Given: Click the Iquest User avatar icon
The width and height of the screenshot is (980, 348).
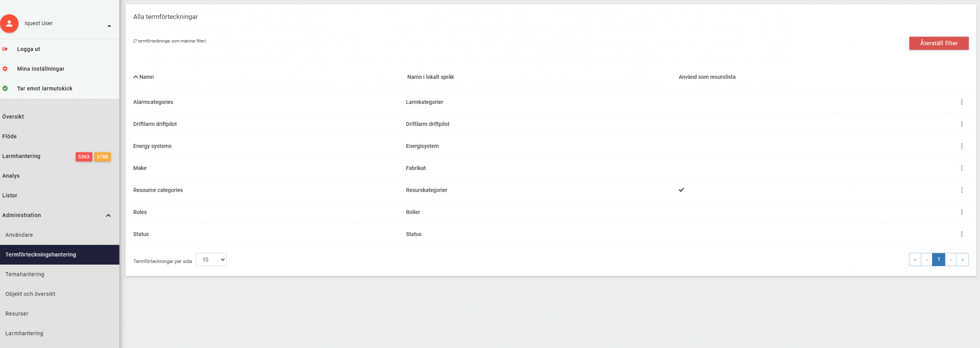Looking at the screenshot, I should [9, 24].
